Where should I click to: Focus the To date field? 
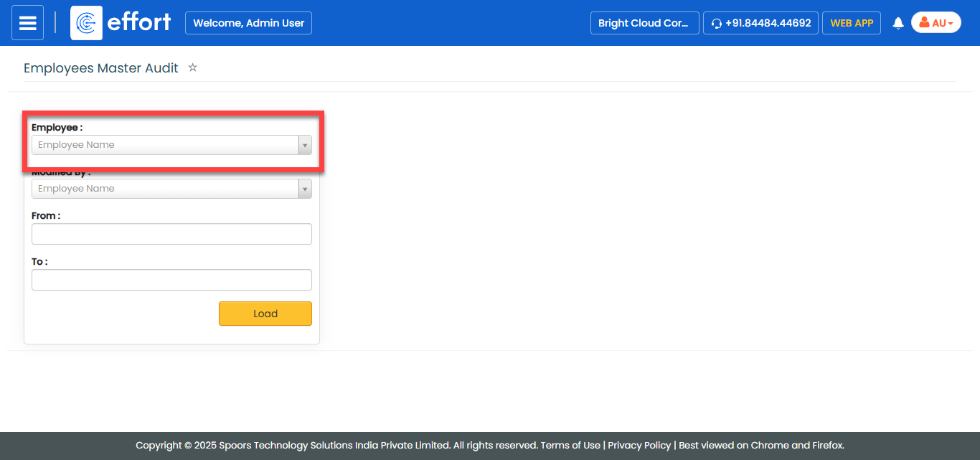click(x=171, y=280)
